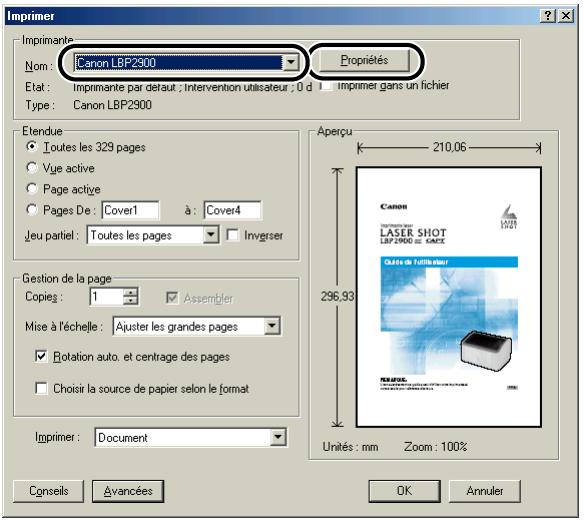Select the Pages De radio button

32,210
